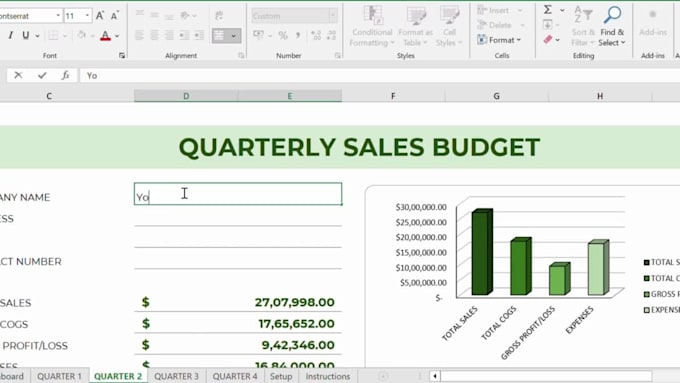Add a new sheet with the plus icon

click(382, 376)
